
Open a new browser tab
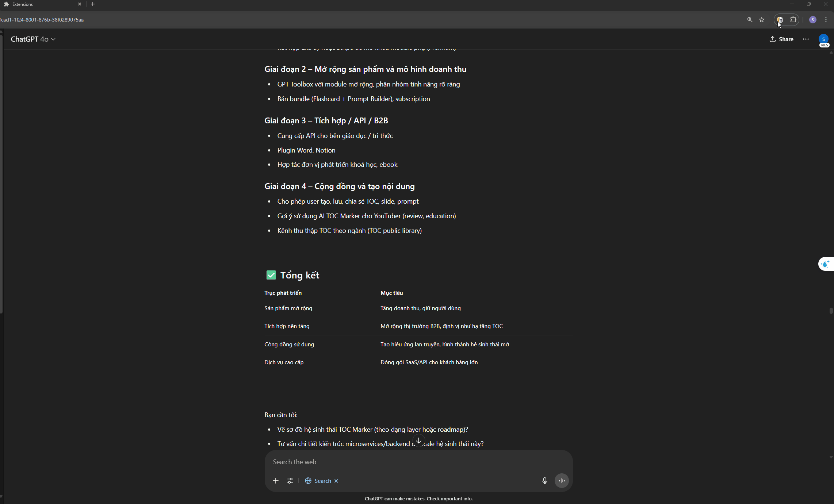point(93,4)
